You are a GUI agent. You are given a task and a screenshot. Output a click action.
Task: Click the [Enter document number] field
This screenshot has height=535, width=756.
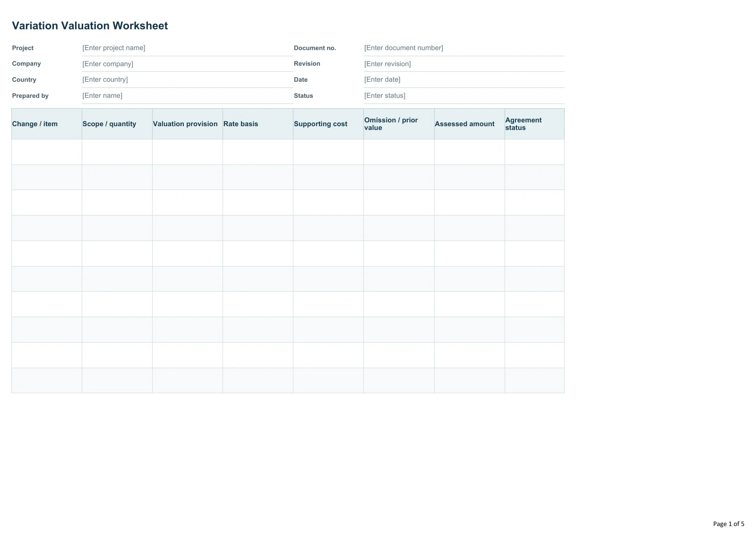coord(464,48)
